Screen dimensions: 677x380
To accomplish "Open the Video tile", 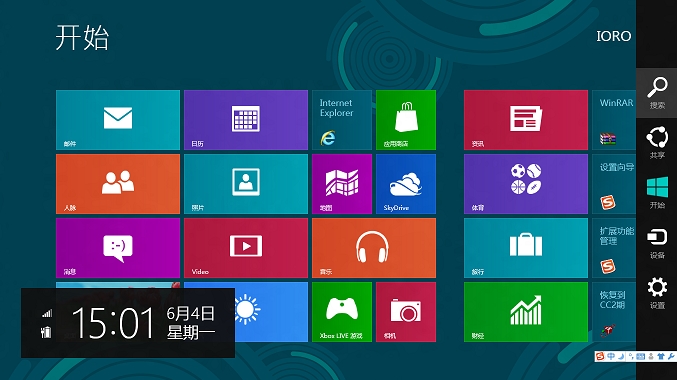I will 246,248.
